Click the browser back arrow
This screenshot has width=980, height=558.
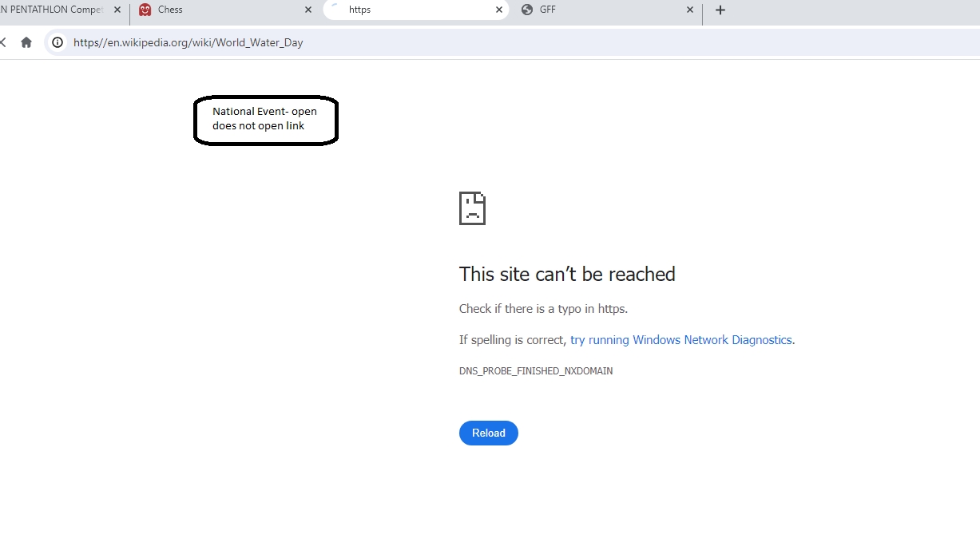tap(3, 42)
